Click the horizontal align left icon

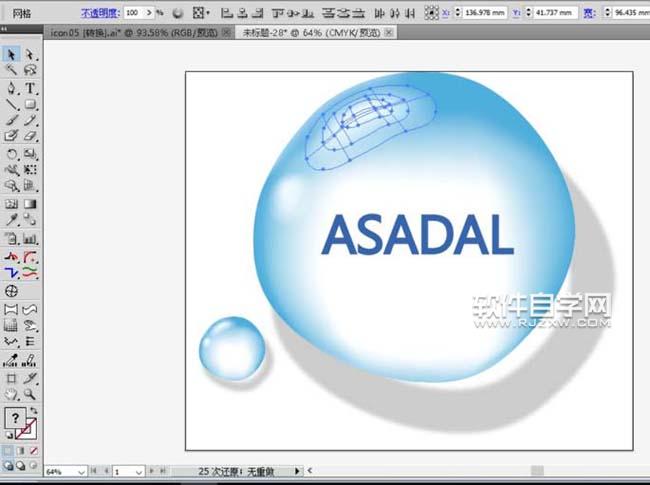coord(227,13)
